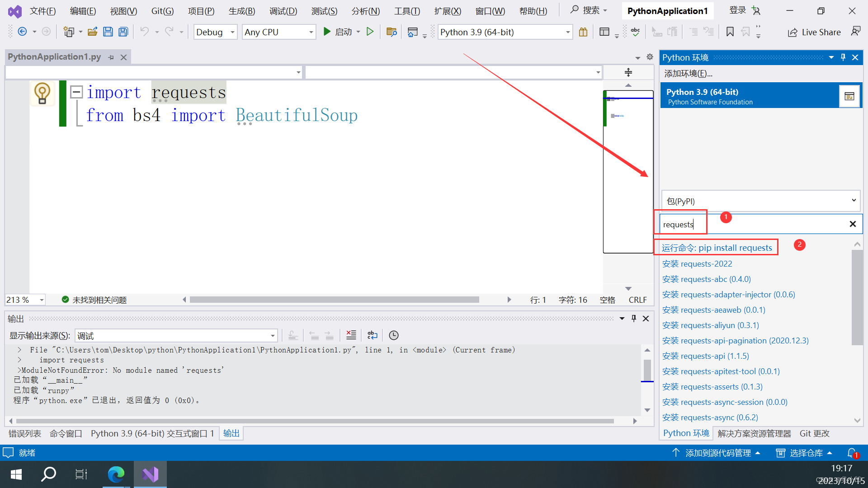868x488 pixels.
Task: Open the notifications bell in status bar
Action: click(853, 453)
